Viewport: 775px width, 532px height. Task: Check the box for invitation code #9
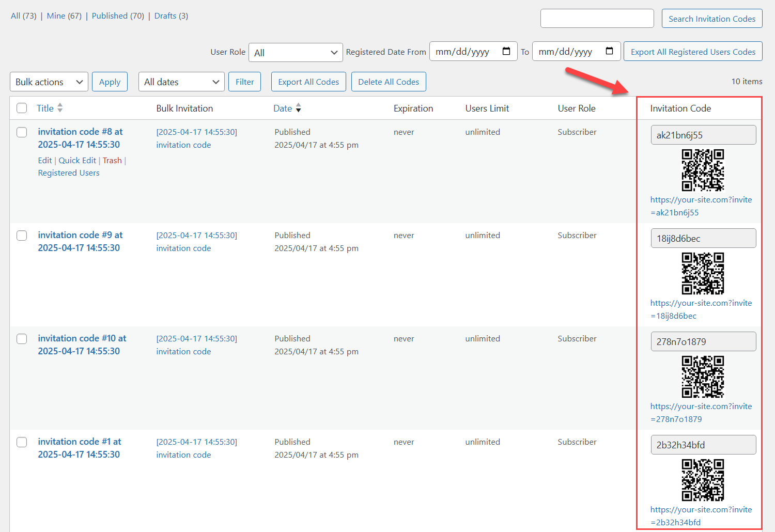22,236
